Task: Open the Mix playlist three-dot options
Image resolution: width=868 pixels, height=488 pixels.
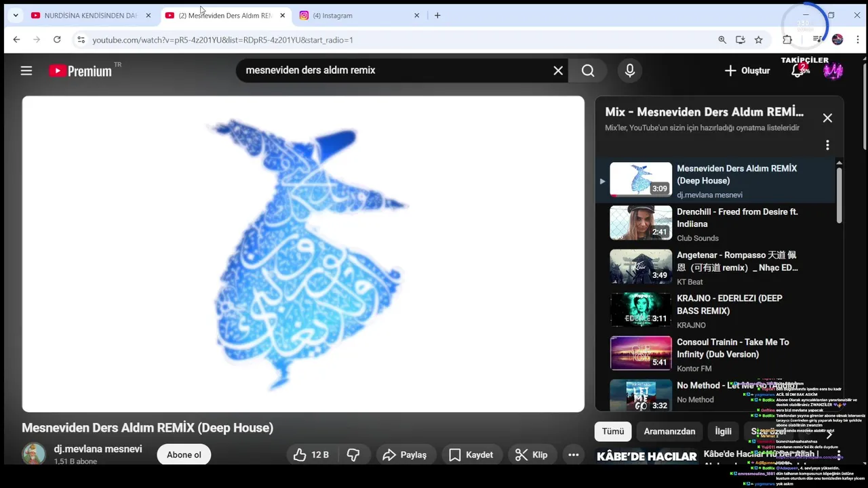Action: click(x=827, y=145)
